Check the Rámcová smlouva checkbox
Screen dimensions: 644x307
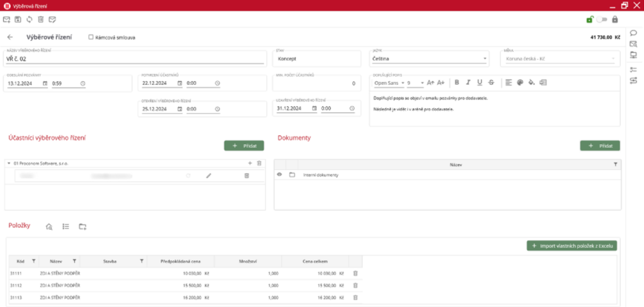[91, 37]
